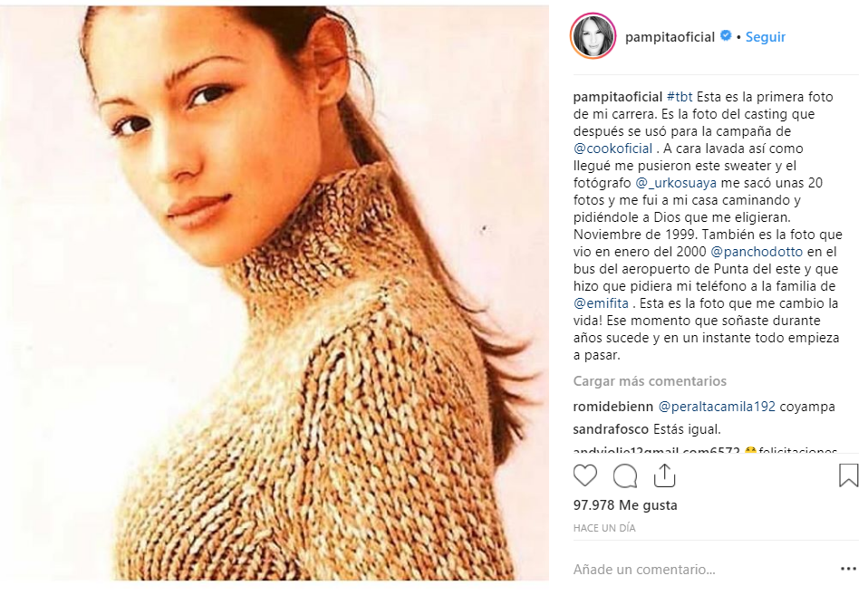This screenshot has width=868, height=595.
Task: Like the post with the heart icon
Action: pyautogui.click(x=585, y=476)
